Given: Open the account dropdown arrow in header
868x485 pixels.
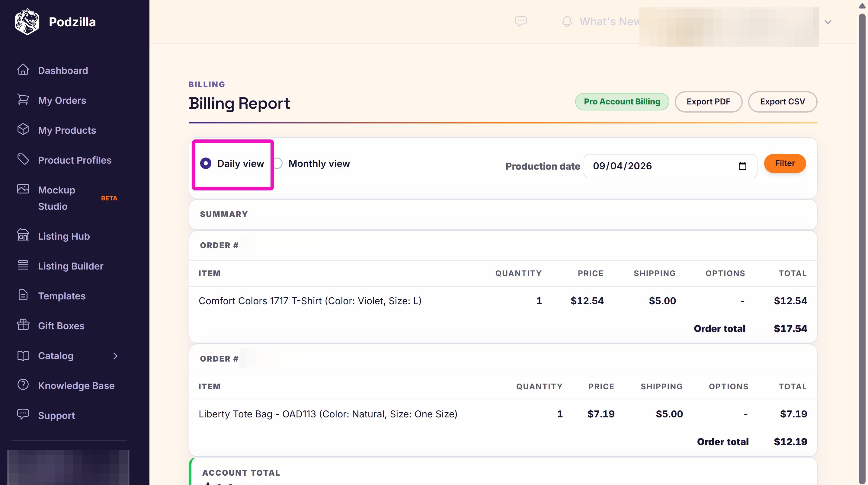Looking at the screenshot, I should 828,22.
